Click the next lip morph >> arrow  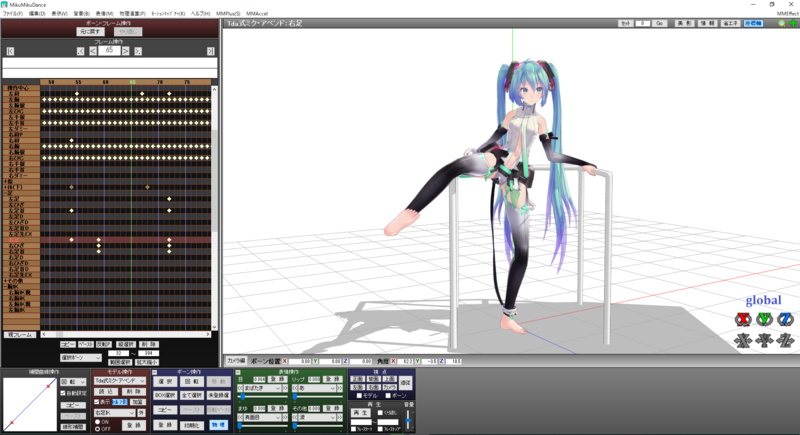pos(340,388)
